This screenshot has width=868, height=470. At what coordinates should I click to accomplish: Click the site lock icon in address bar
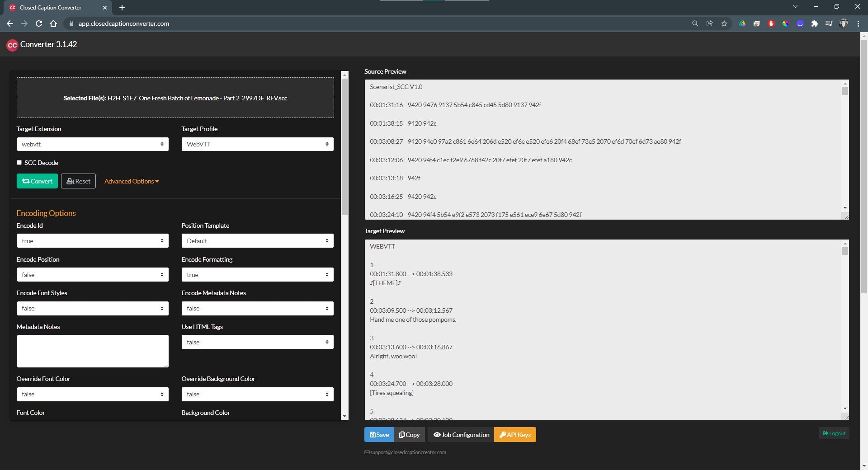point(71,23)
